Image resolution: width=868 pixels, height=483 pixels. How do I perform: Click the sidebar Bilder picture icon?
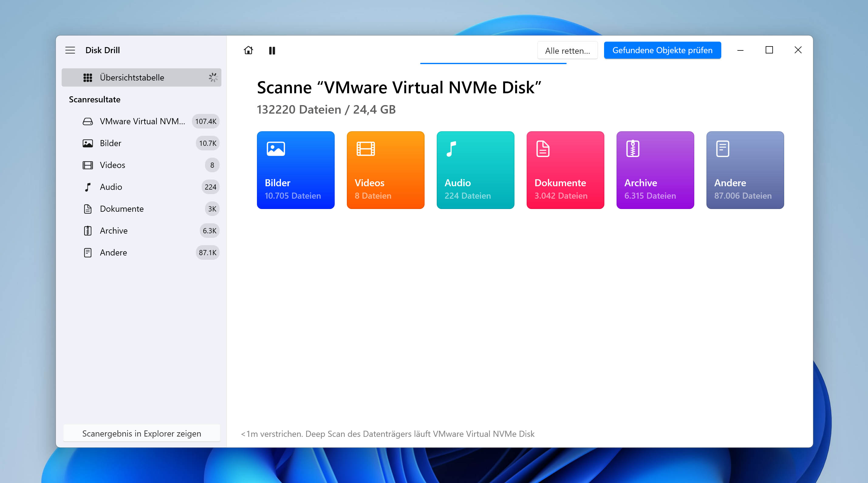[x=87, y=143]
